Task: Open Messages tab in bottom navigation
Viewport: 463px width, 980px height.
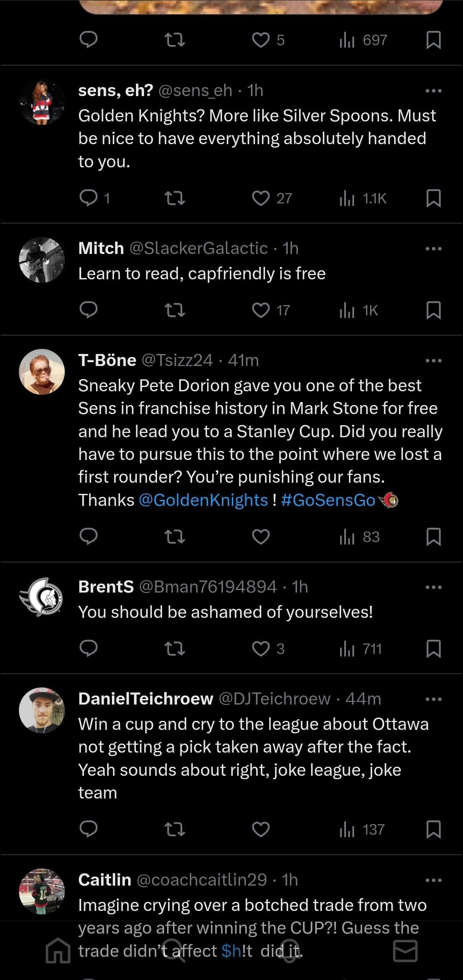Action: 405,951
